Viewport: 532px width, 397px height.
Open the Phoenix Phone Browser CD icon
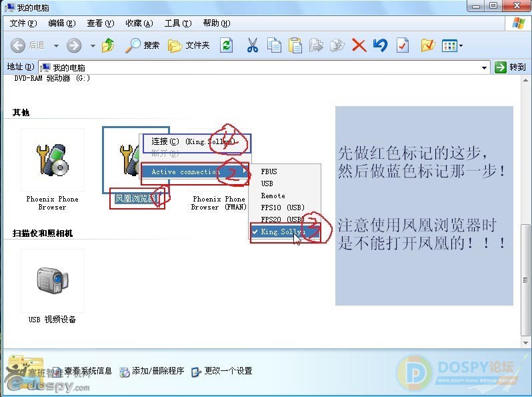(x=52, y=159)
